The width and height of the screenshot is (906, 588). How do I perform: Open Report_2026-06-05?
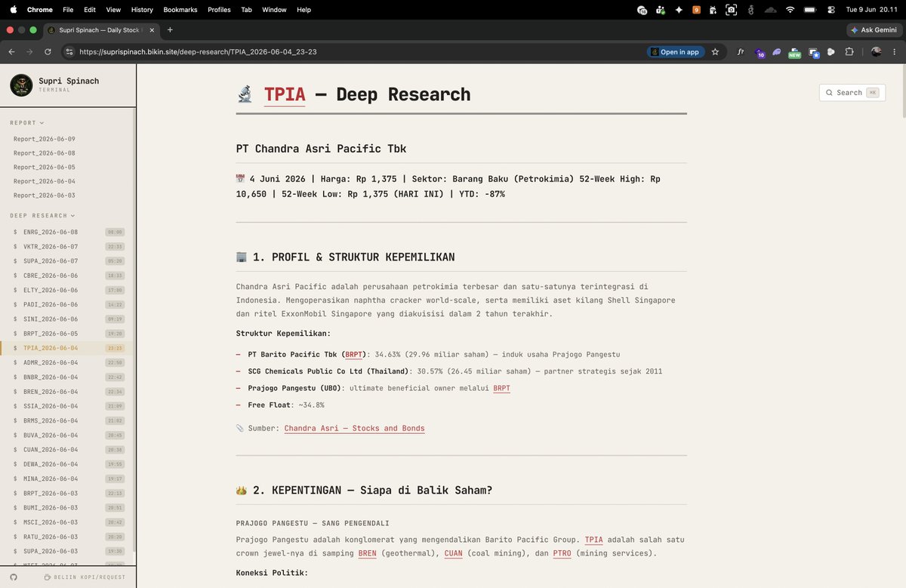coord(45,167)
